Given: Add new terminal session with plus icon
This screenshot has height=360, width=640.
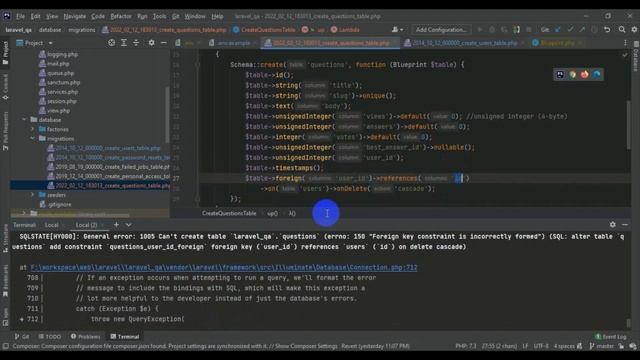Looking at the screenshot, I should click(116, 224).
